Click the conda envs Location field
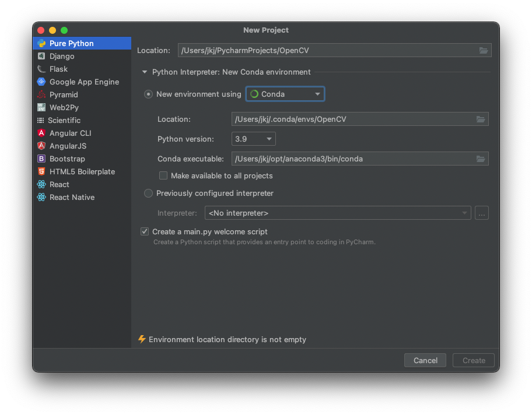Screen dimensions: 532x415 pos(360,119)
